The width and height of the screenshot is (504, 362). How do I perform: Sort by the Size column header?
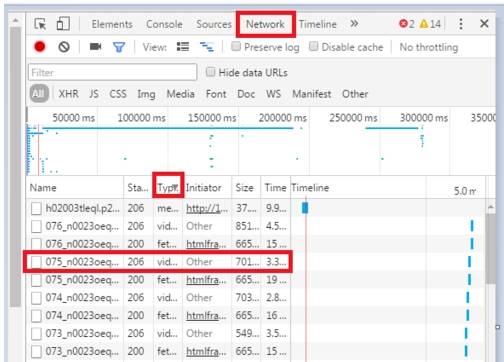coord(246,188)
